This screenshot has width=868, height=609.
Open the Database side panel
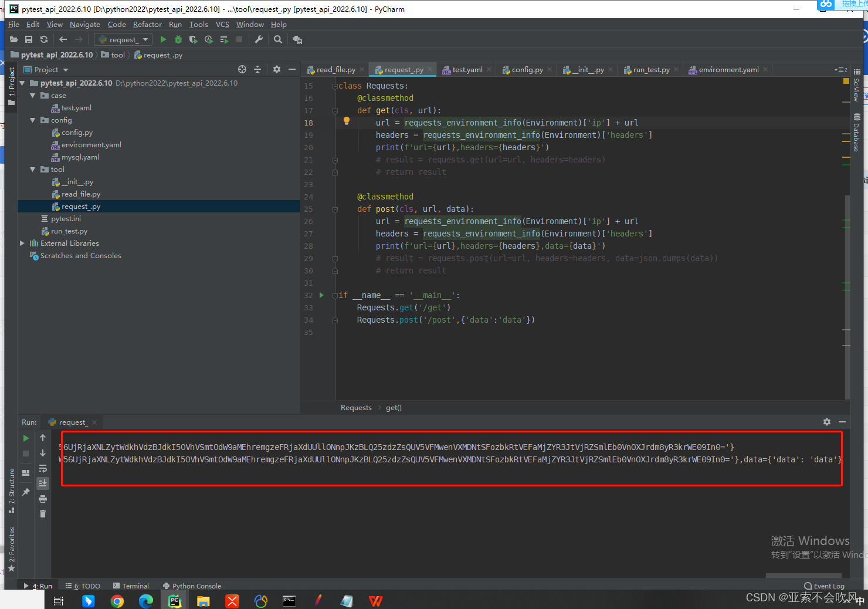857,133
